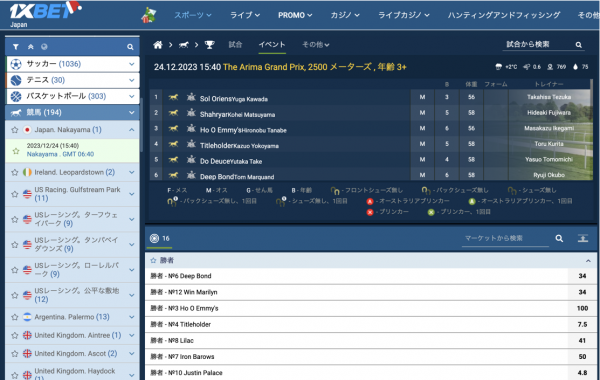The image size is (600, 380).
Task: Click the market search magnifier icon
Action: click(559, 238)
